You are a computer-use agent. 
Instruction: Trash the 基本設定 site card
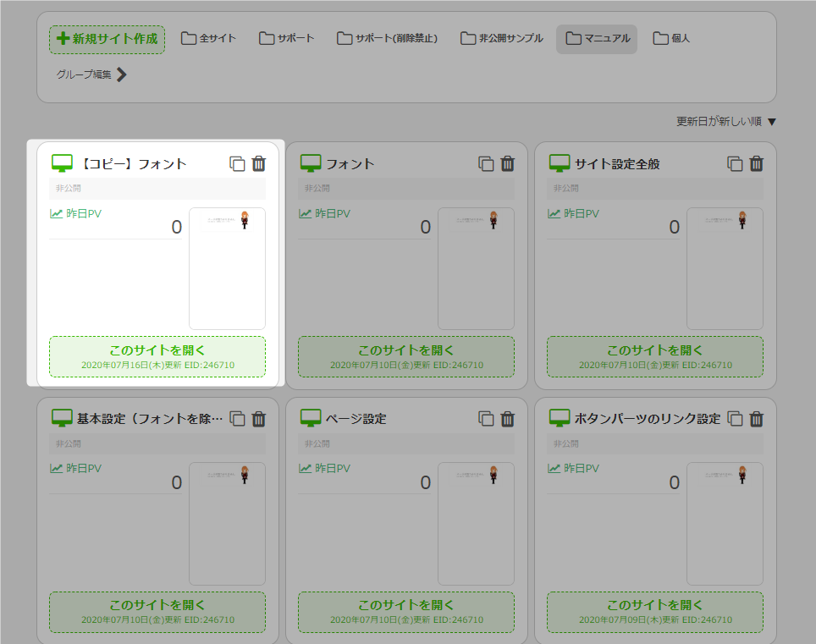coord(259,419)
